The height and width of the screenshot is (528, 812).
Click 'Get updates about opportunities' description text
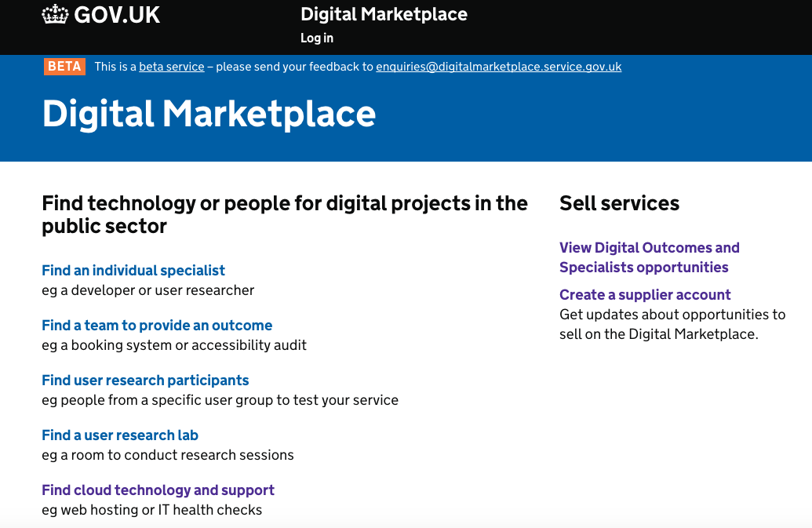672,324
